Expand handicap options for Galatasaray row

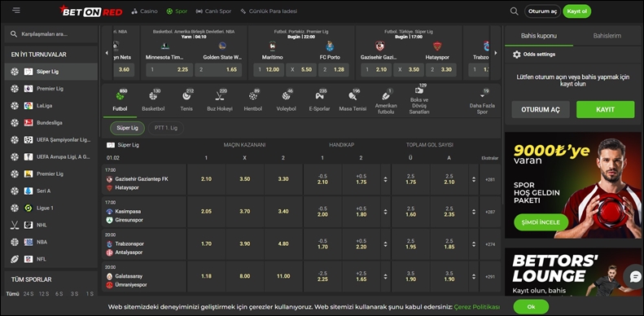[x=385, y=277]
